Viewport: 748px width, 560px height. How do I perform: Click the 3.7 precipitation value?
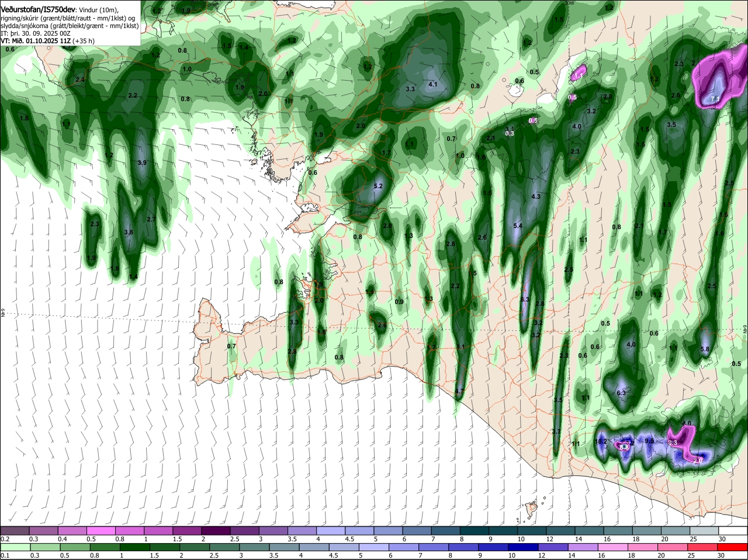[556, 431]
